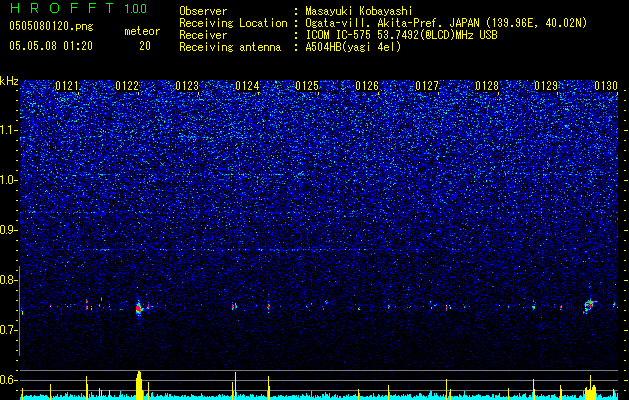This screenshot has height=400, width=629.
Task: Click the kHz axis unit label
Action: [9, 81]
